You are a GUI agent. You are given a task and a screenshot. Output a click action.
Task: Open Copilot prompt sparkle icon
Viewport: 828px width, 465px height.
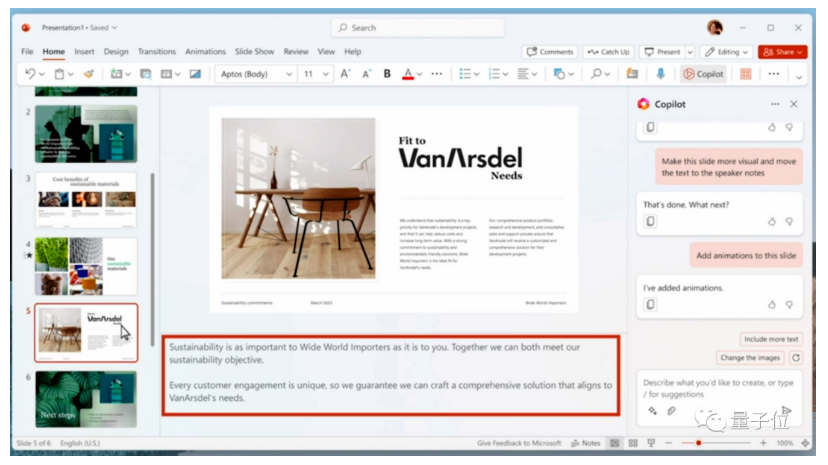653,411
